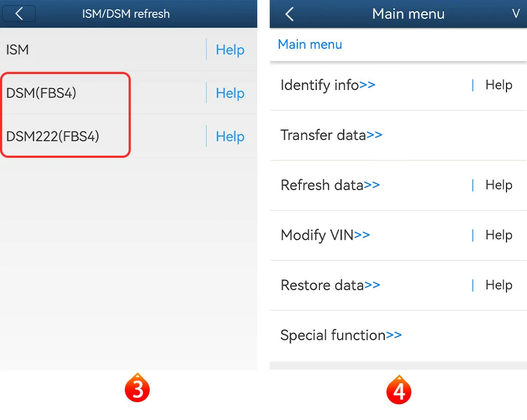Choose DSM222(FBS4) from the list
The width and height of the screenshot is (527, 420).
(53, 136)
